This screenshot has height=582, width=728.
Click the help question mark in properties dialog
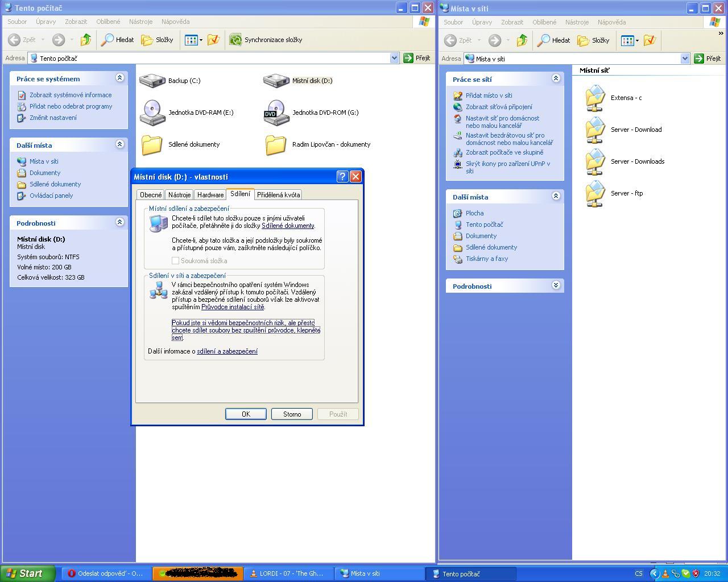[x=342, y=176]
